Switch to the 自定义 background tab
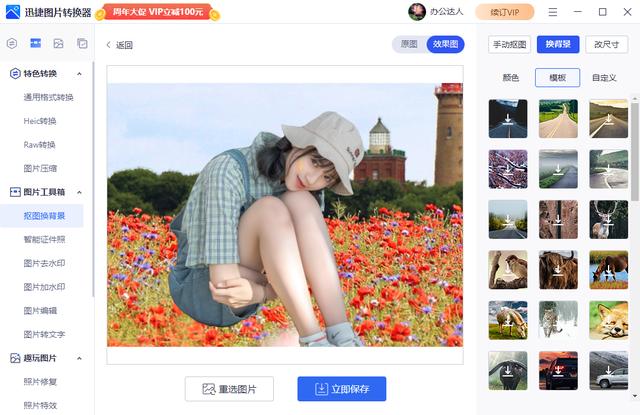 pyautogui.click(x=605, y=78)
